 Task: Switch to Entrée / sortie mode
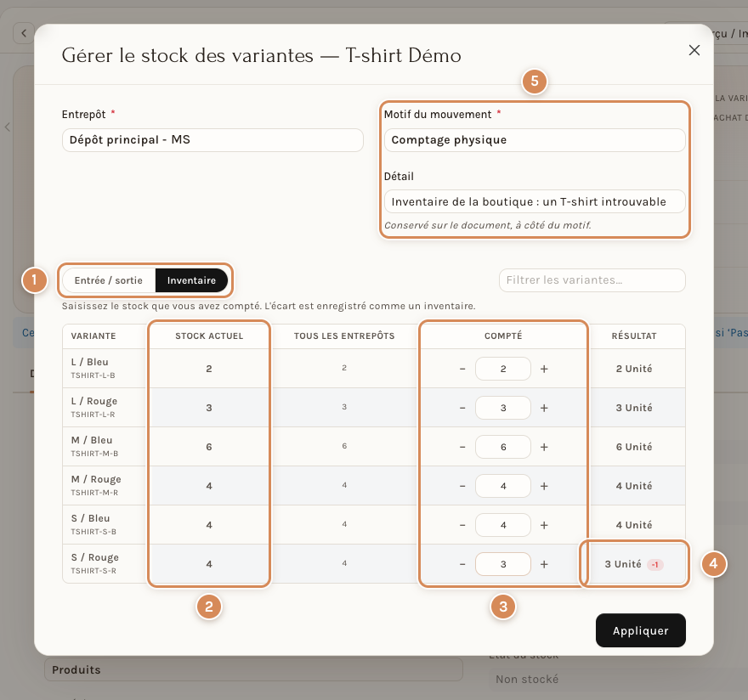(109, 280)
